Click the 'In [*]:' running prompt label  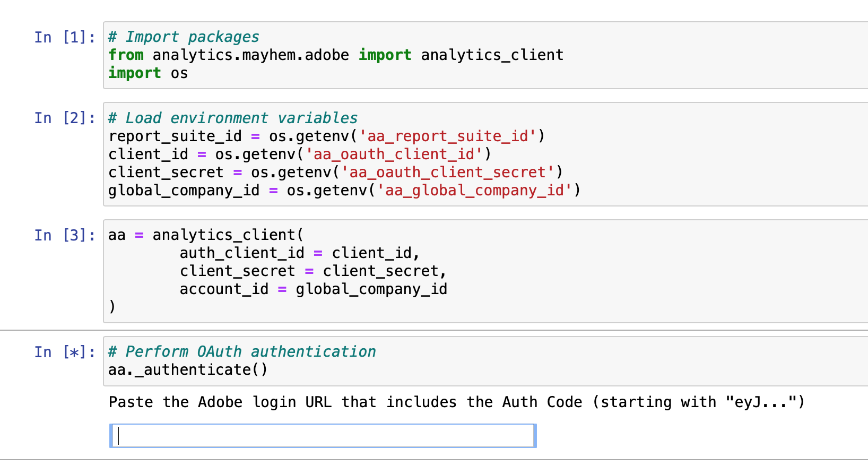point(65,352)
